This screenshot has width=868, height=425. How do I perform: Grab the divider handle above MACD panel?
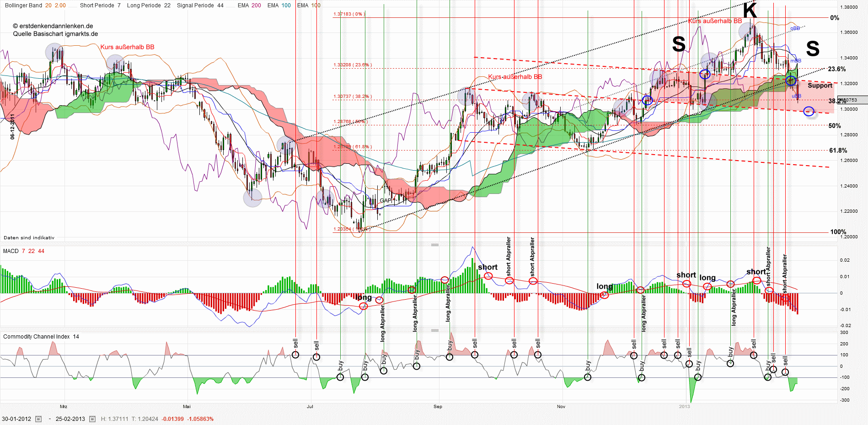[434, 245]
